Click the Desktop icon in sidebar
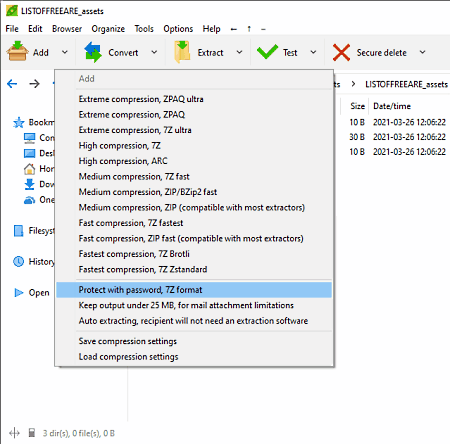The height and width of the screenshot is (444, 450). (x=29, y=153)
